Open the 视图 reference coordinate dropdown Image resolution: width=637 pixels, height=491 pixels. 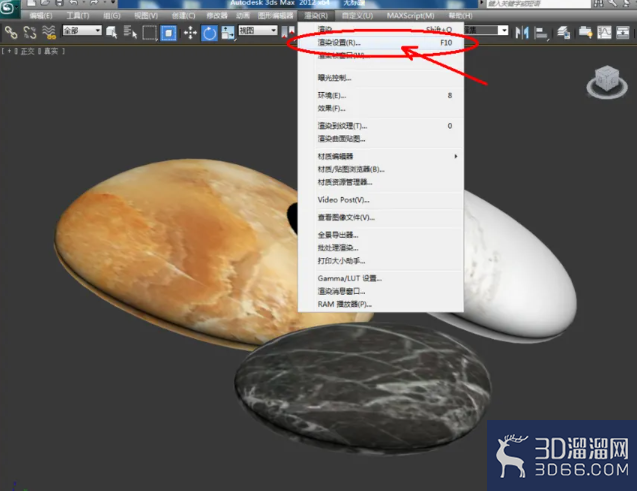[258, 30]
